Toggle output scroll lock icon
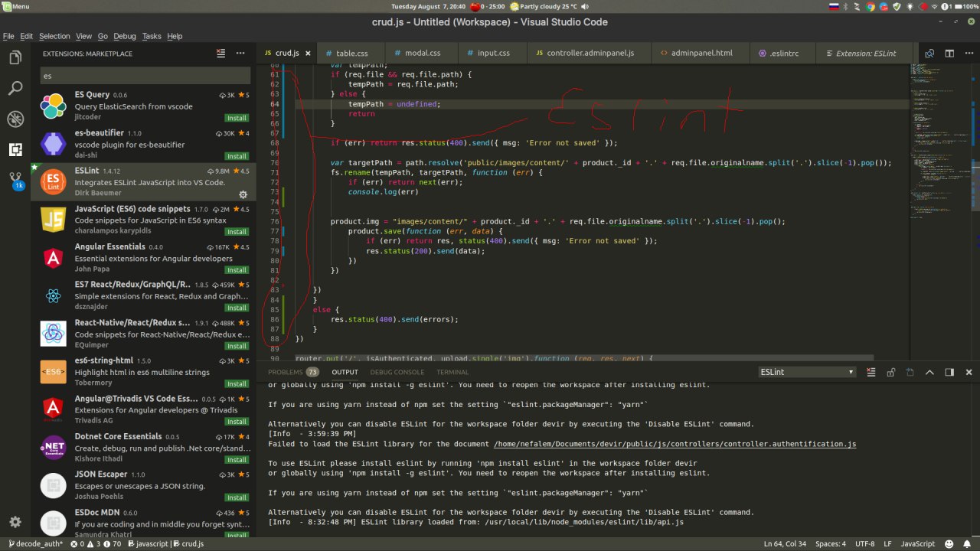This screenshot has width=980, height=551. [x=890, y=373]
